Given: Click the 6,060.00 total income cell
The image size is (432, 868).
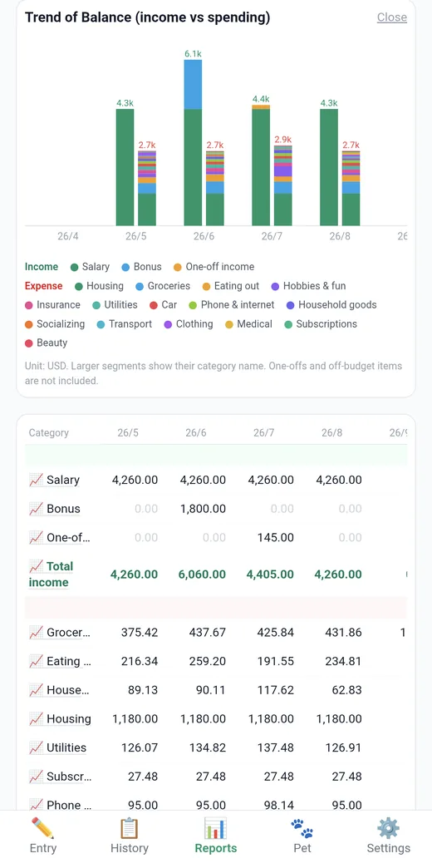Looking at the screenshot, I should [x=202, y=575].
